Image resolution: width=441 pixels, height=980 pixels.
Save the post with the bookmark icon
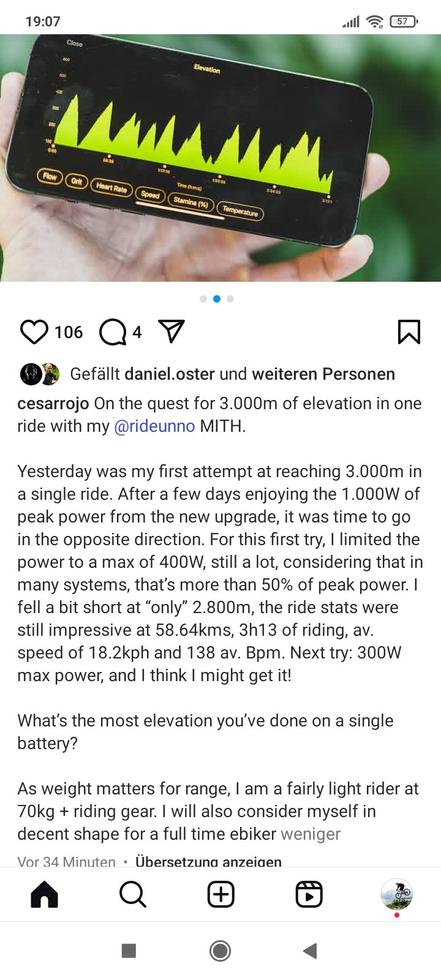pyautogui.click(x=409, y=332)
